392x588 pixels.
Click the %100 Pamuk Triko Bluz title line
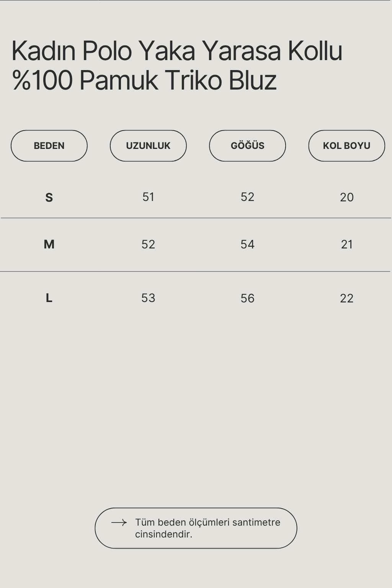[x=144, y=80]
